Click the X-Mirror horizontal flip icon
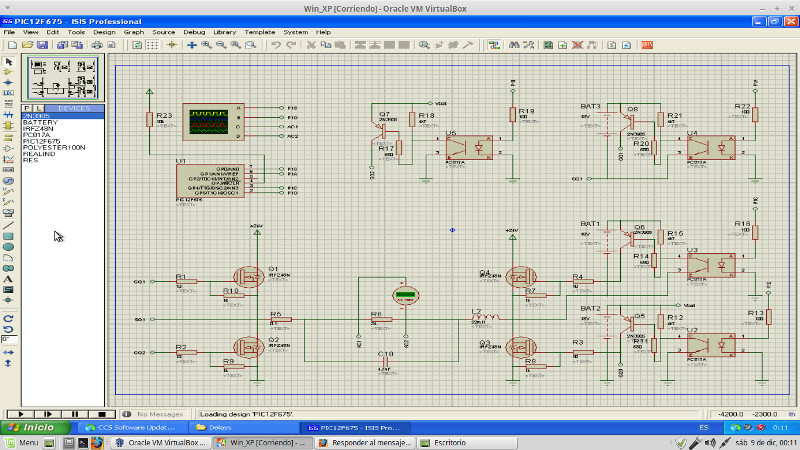Viewport: 800px width, 450px height. click(x=9, y=353)
